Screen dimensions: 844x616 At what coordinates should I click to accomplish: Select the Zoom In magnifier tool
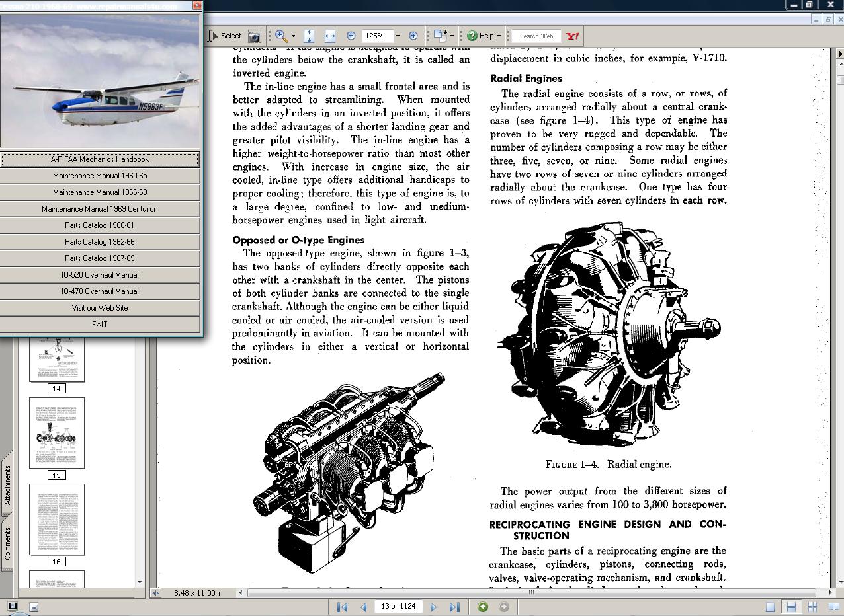279,36
